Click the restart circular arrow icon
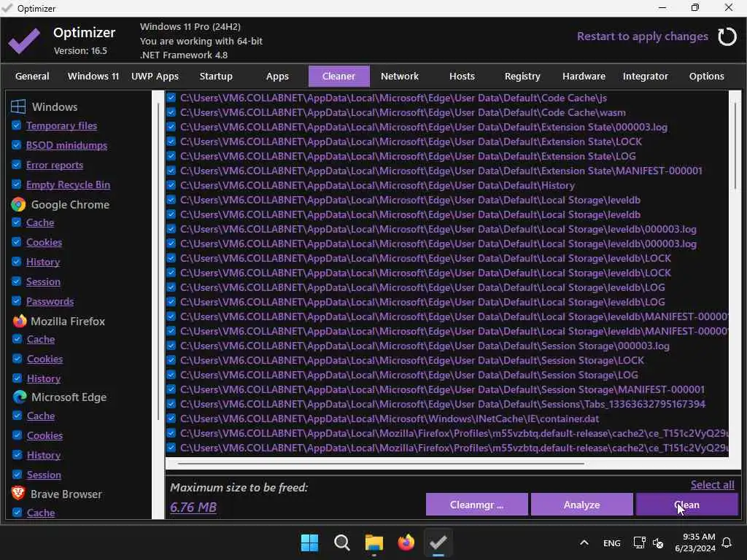 (x=727, y=36)
